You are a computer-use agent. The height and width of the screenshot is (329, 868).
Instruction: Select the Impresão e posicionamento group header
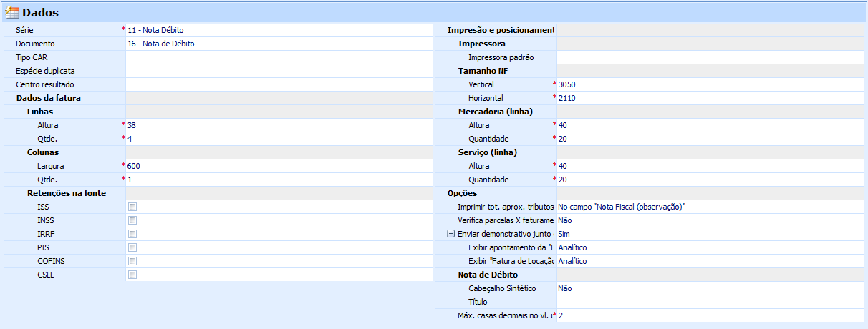pos(501,30)
